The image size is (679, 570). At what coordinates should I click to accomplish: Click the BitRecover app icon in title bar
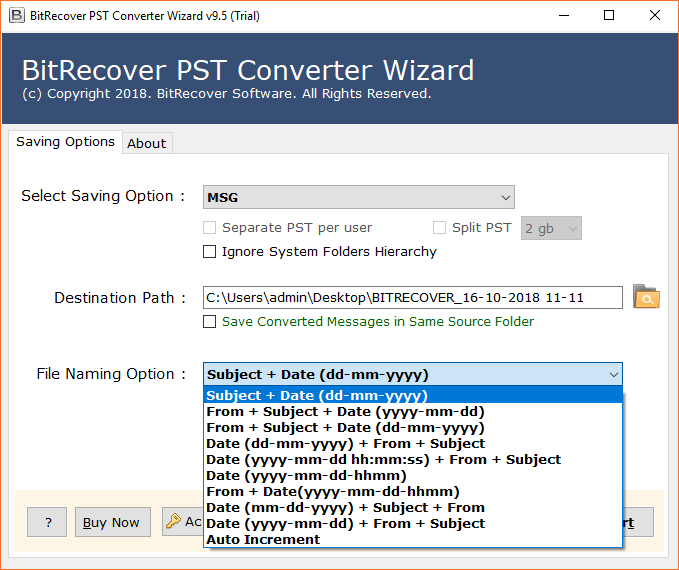(17, 16)
